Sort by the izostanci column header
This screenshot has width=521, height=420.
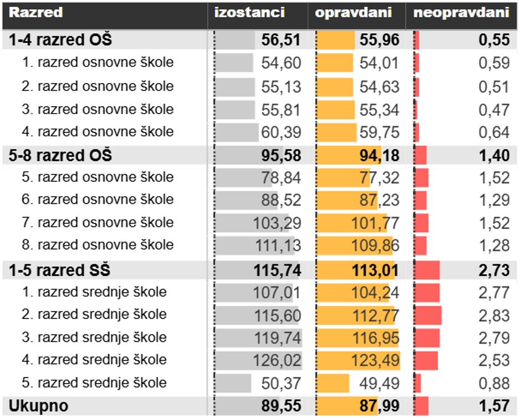point(249,13)
